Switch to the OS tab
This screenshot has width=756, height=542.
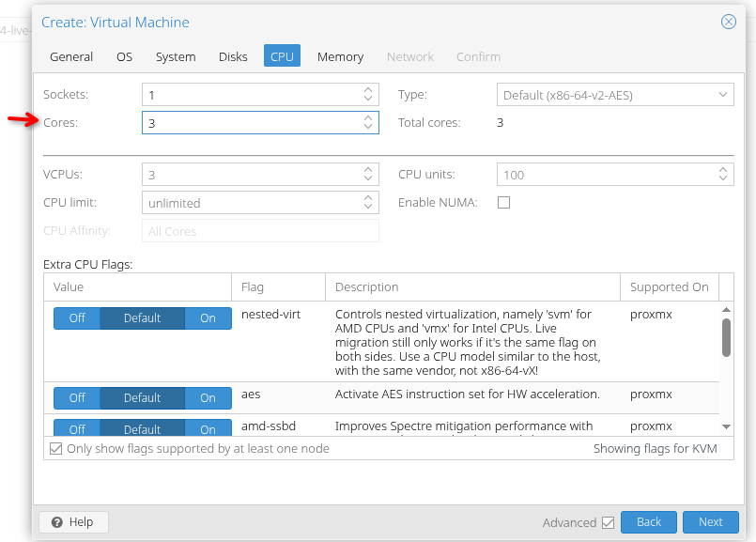124,56
